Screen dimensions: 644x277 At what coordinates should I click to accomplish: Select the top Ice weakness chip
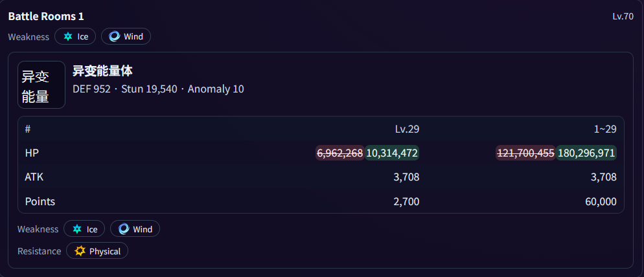tap(75, 36)
